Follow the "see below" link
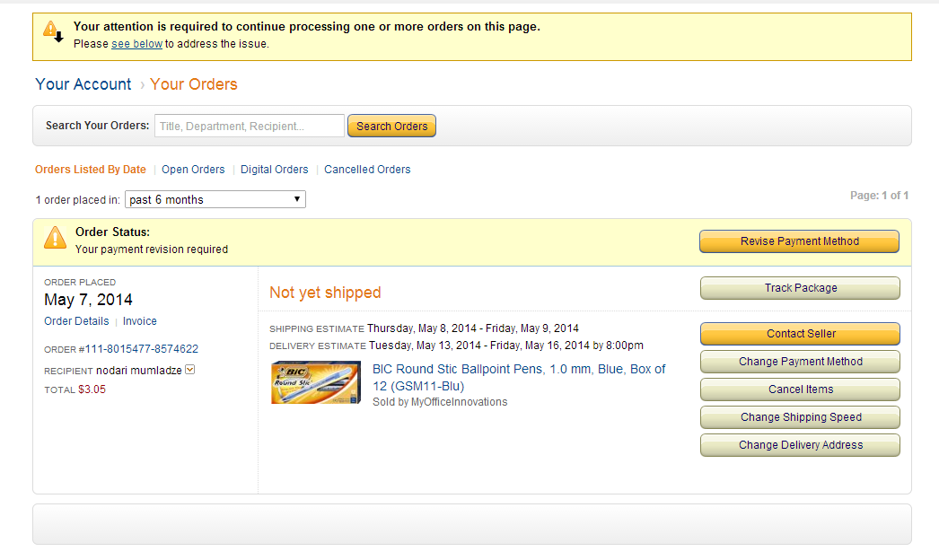This screenshot has width=939, height=560. (136, 44)
